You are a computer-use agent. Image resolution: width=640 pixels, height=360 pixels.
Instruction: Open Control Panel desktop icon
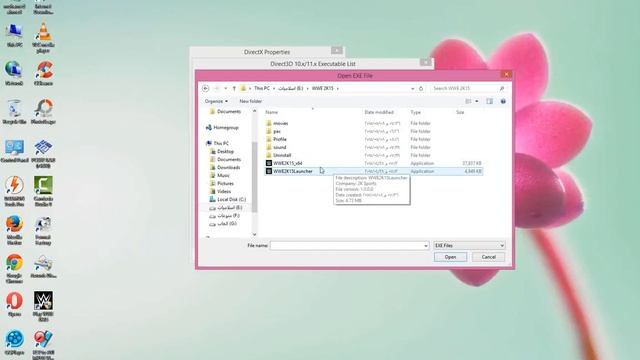(14, 152)
